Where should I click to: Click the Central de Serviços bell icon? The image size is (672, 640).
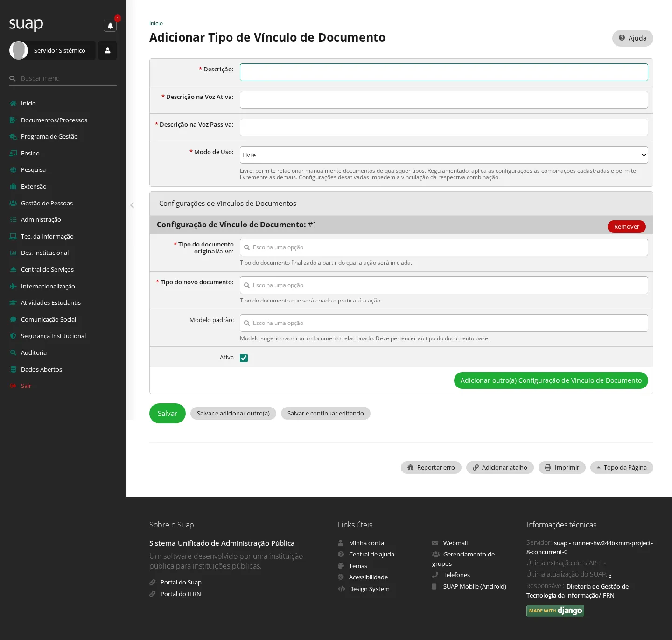[x=13, y=269]
